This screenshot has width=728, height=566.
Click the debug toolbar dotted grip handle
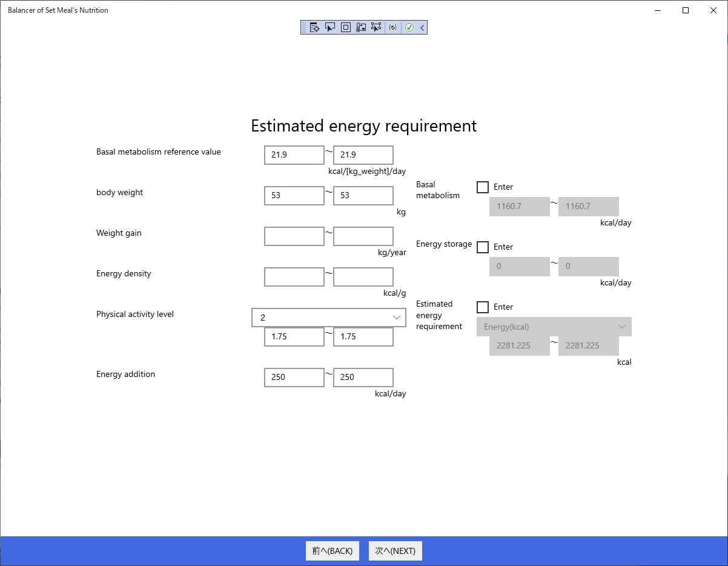point(304,27)
